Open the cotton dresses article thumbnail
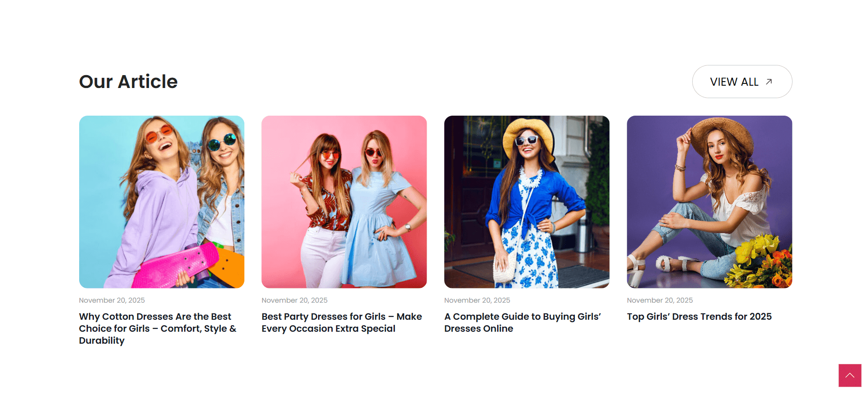This screenshot has height=393, width=868. [162, 202]
